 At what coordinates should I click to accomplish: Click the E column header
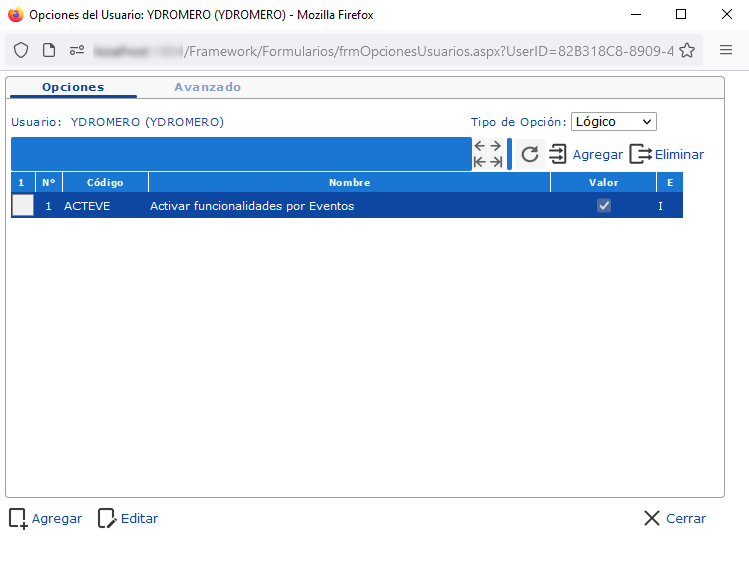click(670, 183)
